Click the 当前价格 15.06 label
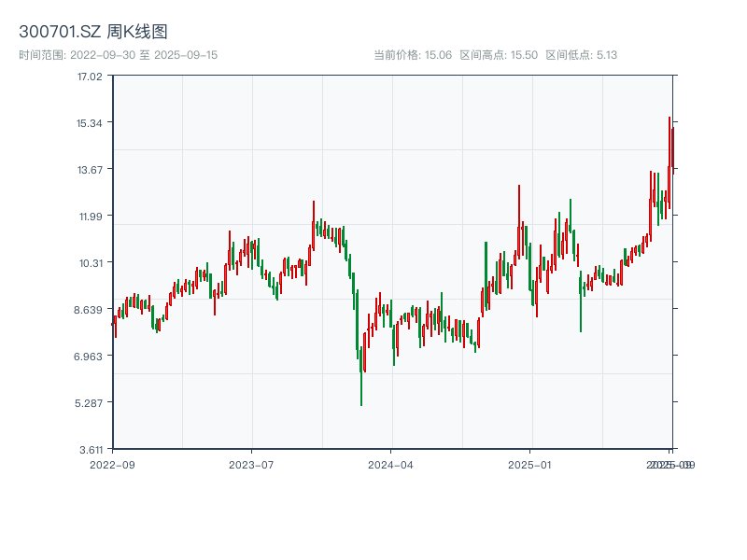Screen dimensions: 747x560 pyautogui.click(x=413, y=55)
